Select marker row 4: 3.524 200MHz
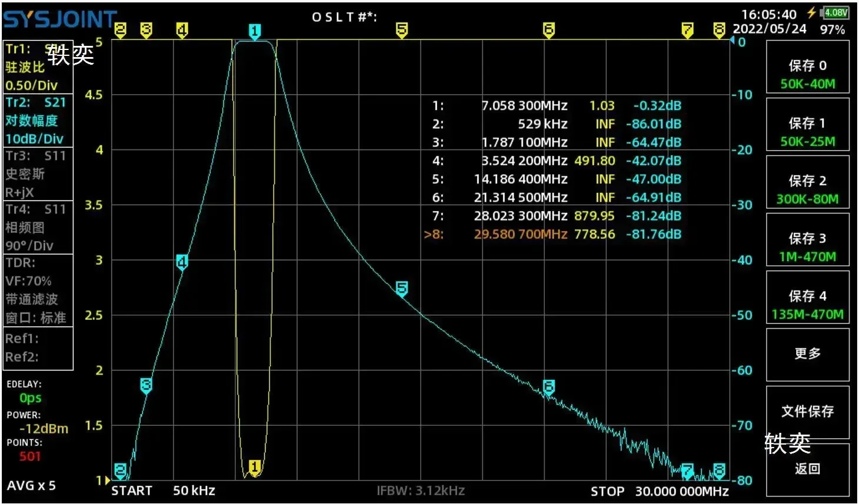Image resolution: width=859 pixels, height=504 pixels. pyautogui.click(x=557, y=161)
